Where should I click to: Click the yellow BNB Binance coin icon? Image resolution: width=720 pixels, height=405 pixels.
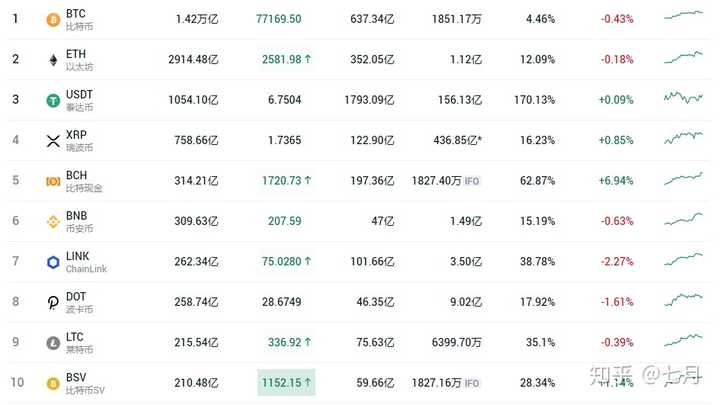click(53, 222)
